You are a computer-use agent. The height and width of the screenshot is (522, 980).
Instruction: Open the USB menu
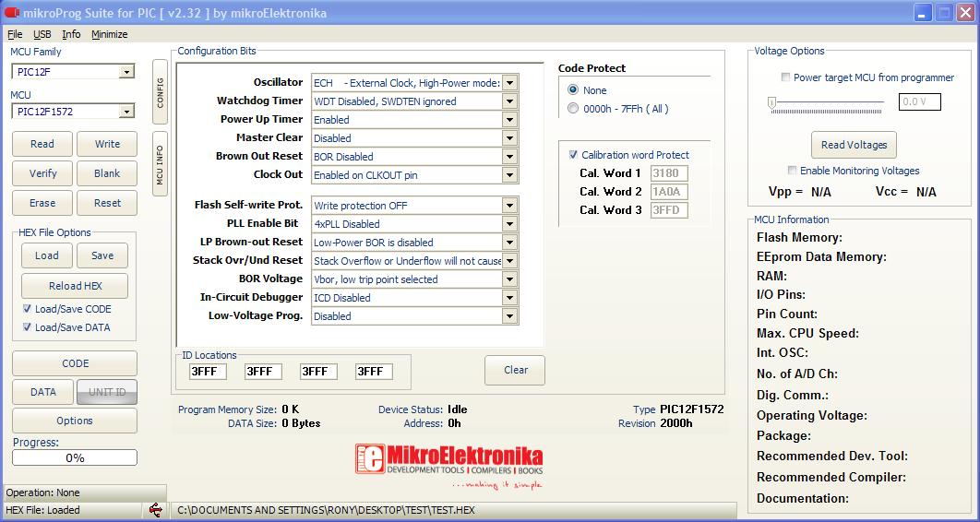(42, 34)
